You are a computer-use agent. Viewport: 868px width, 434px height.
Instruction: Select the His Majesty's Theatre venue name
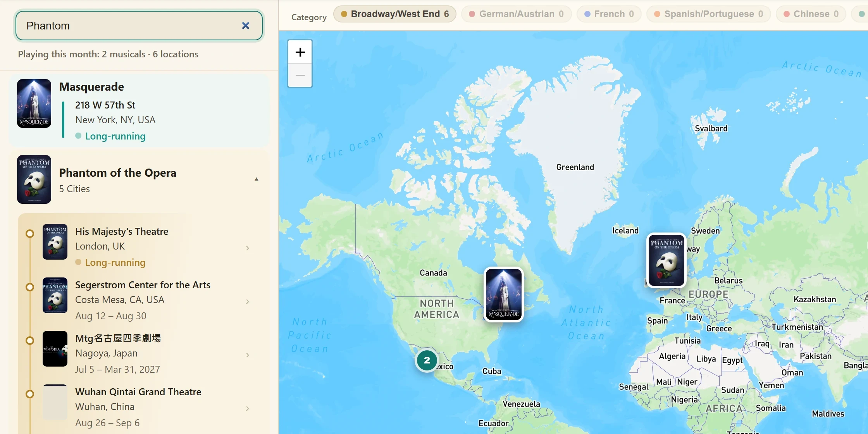(x=122, y=231)
